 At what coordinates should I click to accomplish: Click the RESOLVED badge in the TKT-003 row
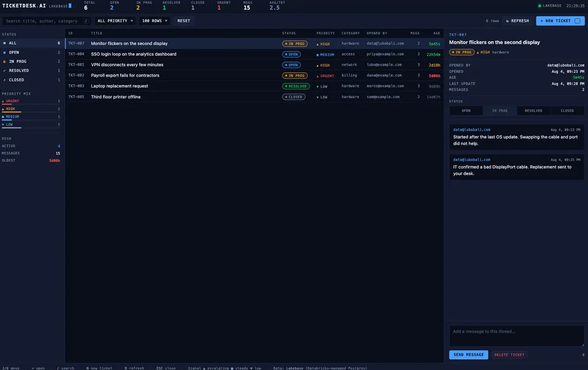pos(296,86)
